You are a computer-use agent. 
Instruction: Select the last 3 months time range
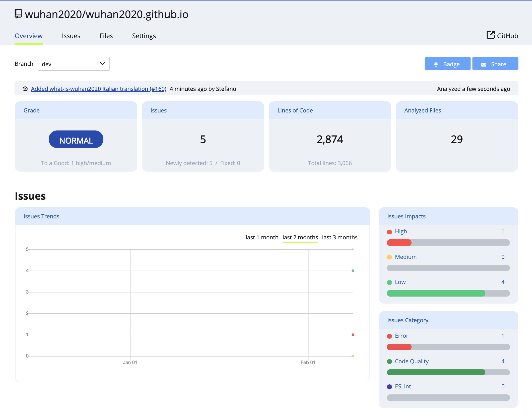point(340,237)
